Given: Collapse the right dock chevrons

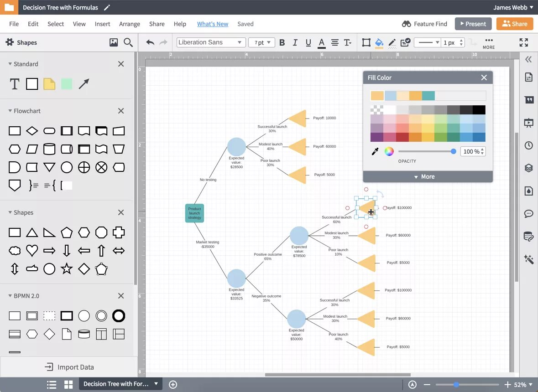Looking at the screenshot, I should click(x=528, y=59).
